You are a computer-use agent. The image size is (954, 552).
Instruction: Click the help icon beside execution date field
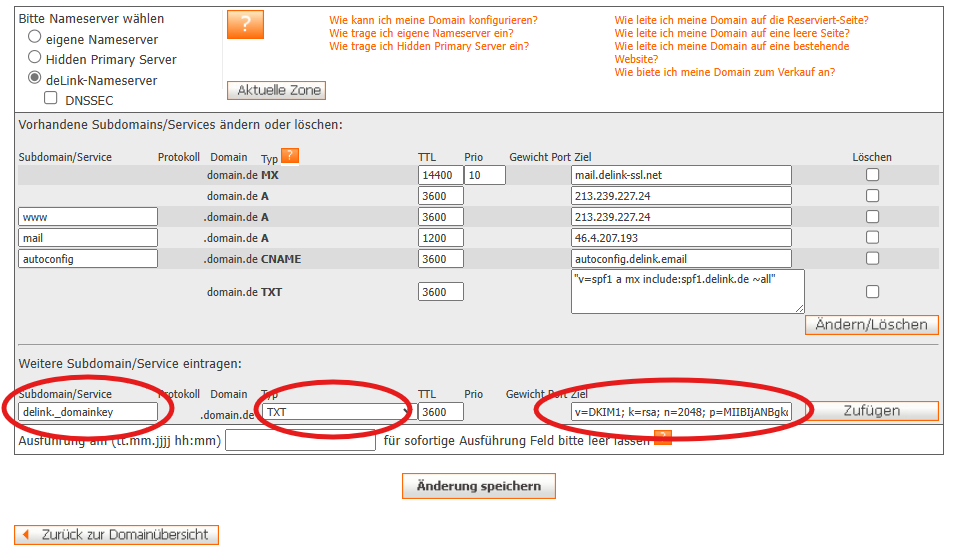662,438
